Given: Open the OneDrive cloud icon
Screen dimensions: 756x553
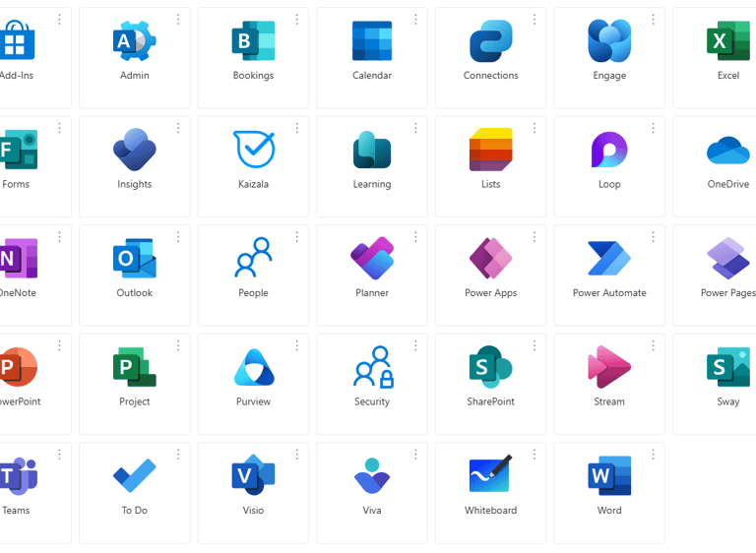Looking at the screenshot, I should 728,150.
